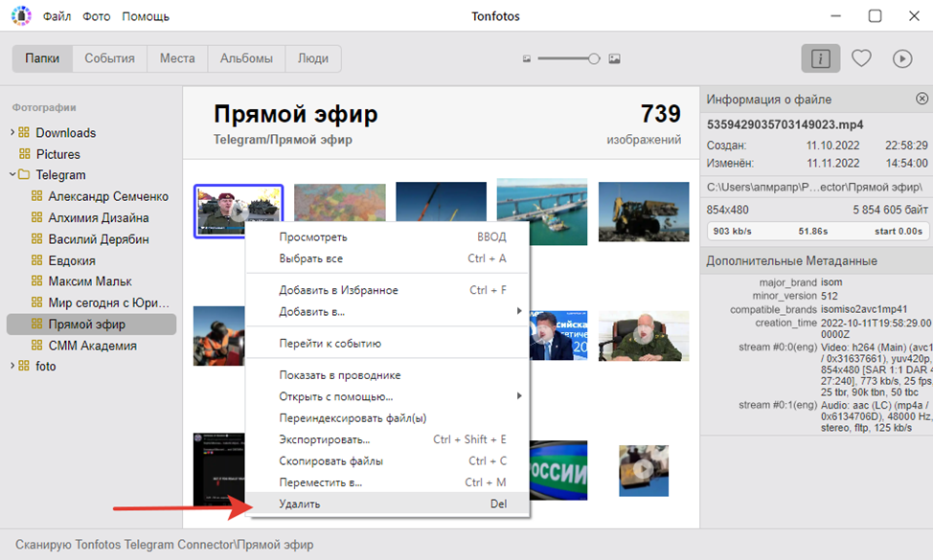Click the heart favorites filter icon
This screenshot has width=933, height=560.
[861, 58]
